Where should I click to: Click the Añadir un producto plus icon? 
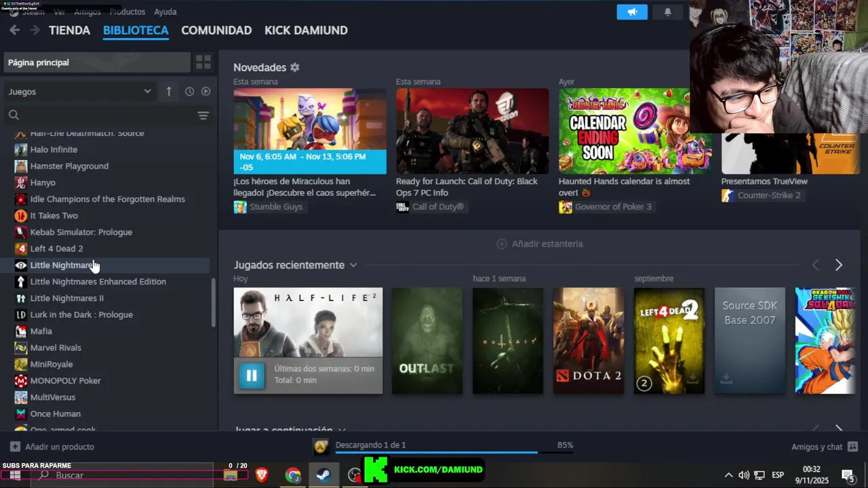click(15, 447)
